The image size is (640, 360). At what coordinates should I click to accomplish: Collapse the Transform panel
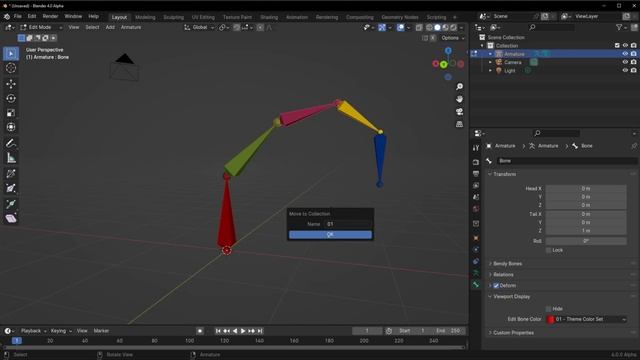tap(504, 174)
